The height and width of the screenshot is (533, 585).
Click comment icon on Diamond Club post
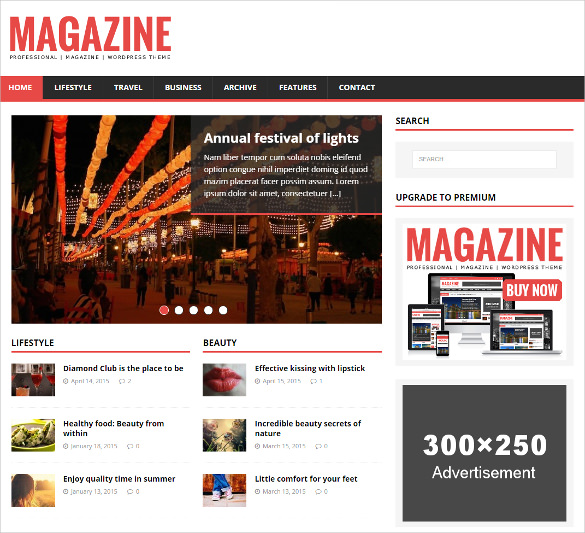coord(122,381)
